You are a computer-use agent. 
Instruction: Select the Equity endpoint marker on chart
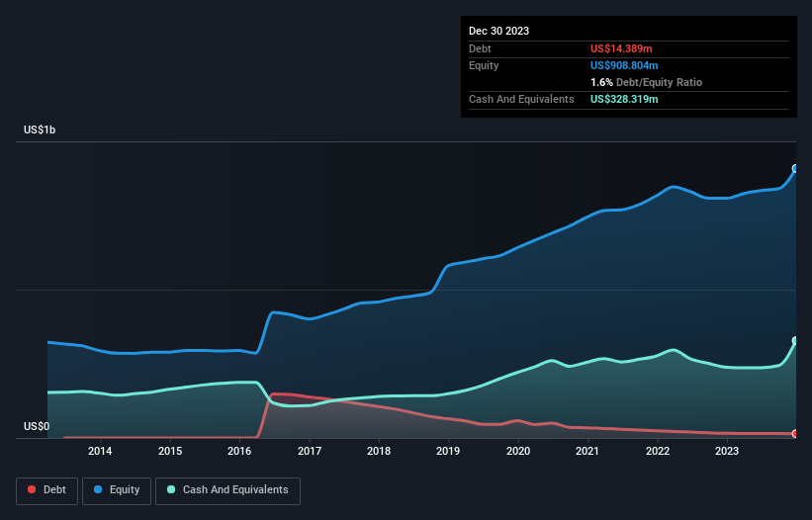point(795,169)
